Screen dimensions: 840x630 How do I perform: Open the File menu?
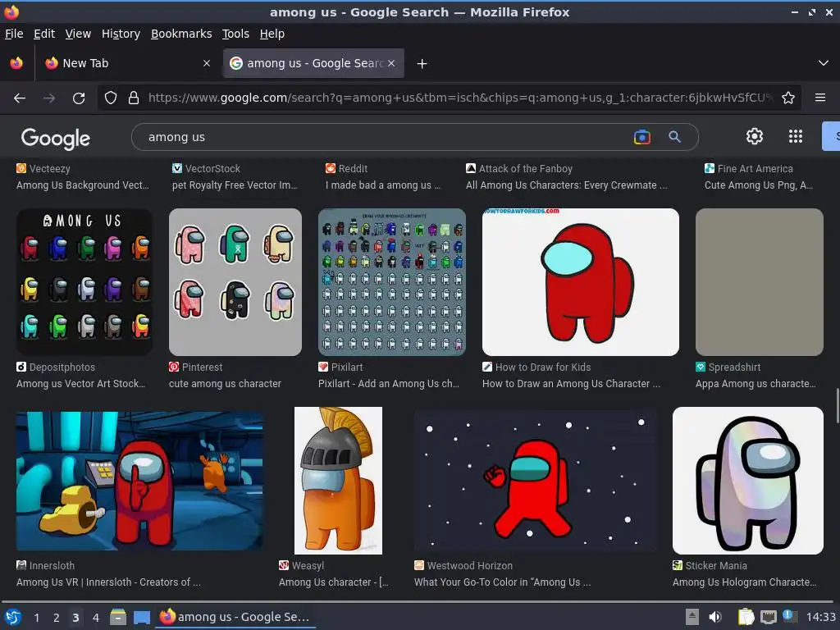[x=14, y=34]
